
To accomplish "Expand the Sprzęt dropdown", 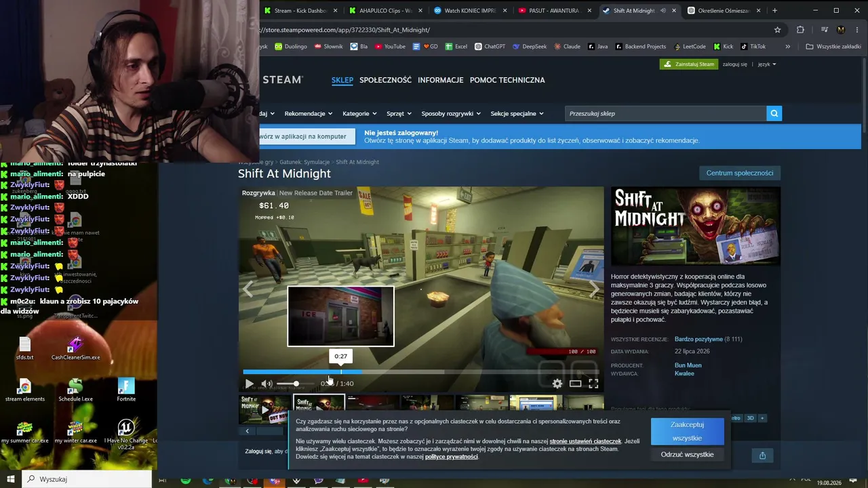I will pos(399,114).
